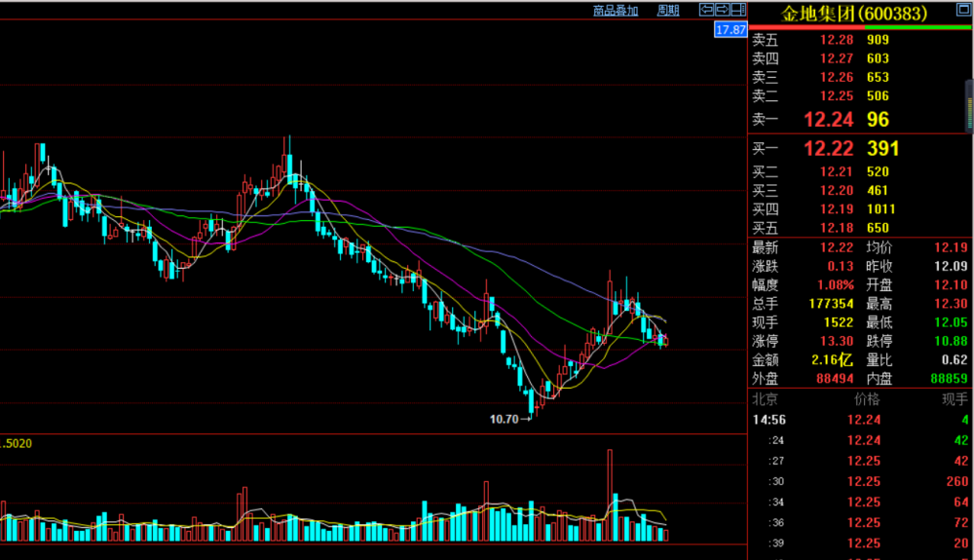Select the :34 tick row with 64

860,502
